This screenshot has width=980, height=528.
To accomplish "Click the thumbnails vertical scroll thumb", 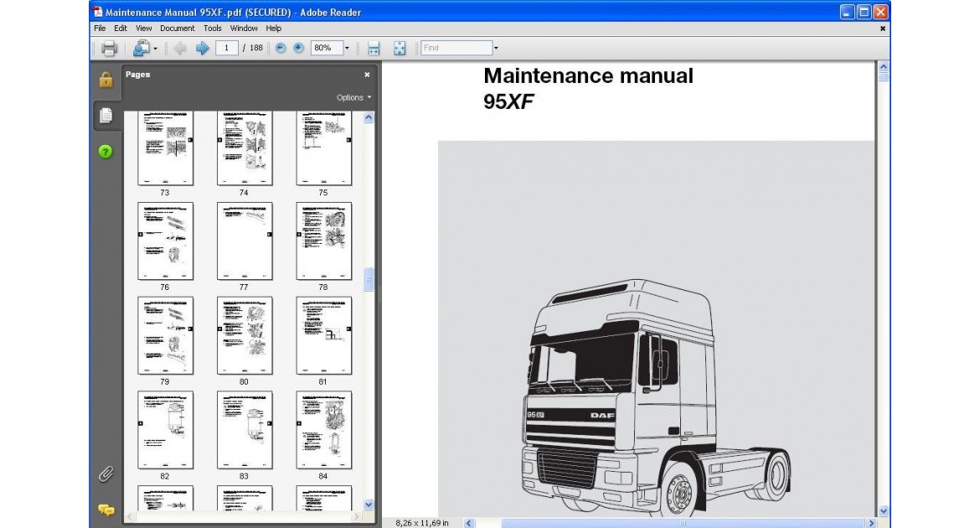I will click(x=369, y=280).
